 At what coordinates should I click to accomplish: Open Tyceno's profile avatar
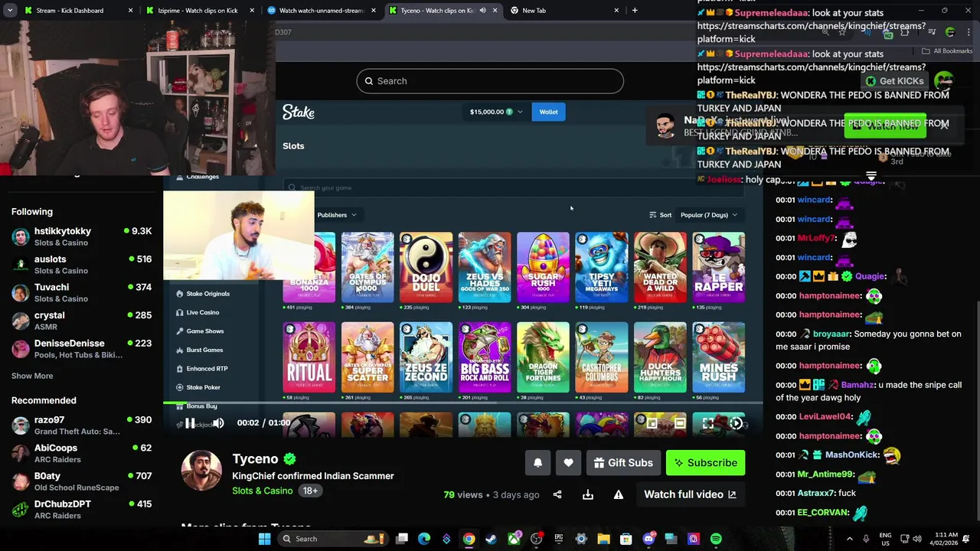[x=201, y=470]
